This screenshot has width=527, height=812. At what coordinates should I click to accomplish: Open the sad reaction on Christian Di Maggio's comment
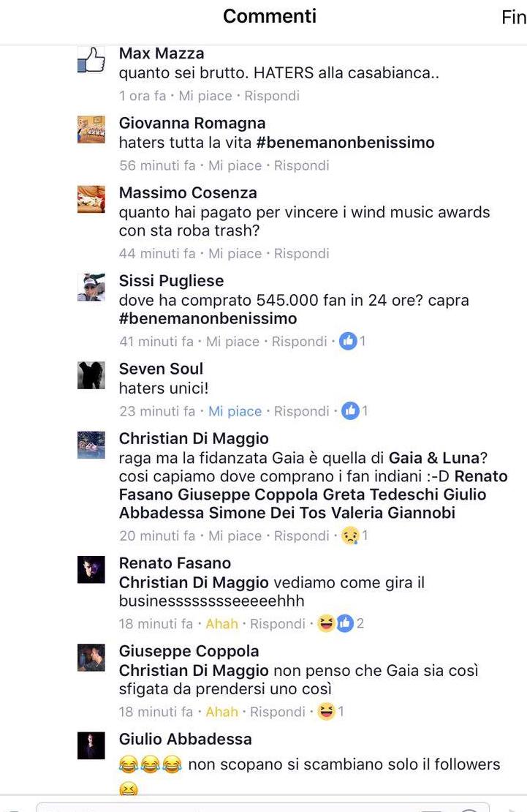click(x=350, y=535)
